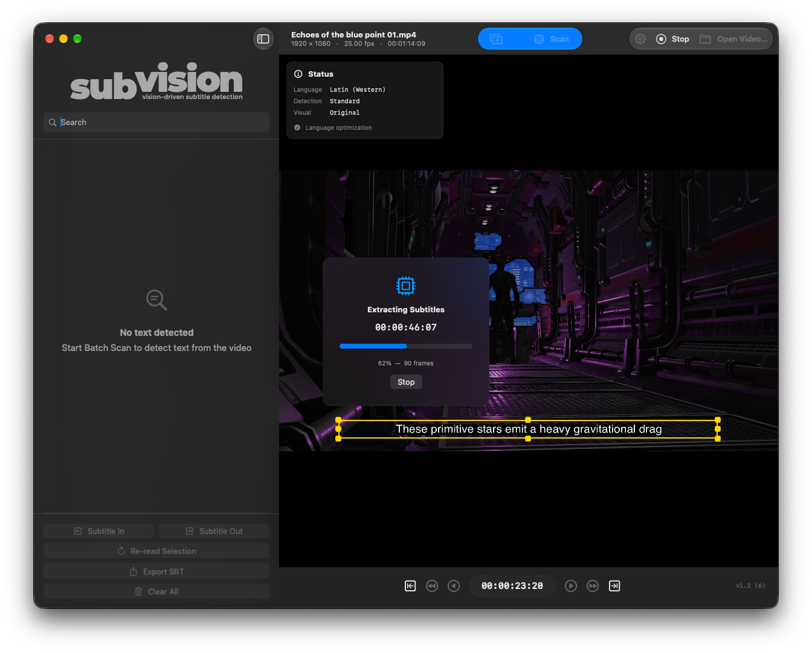The width and height of the screenshot is (812, 653).
Task: Click the Latin (Western) language value
Action: coord(358,89)
